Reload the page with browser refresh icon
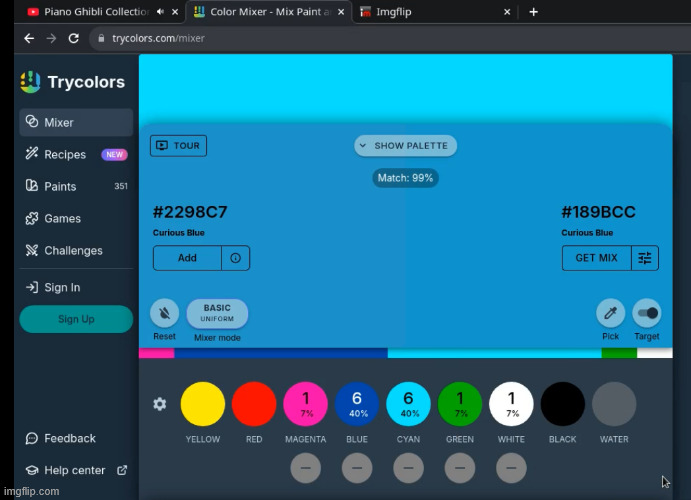This screenshot has width=691, height=500. click(73, 38)
